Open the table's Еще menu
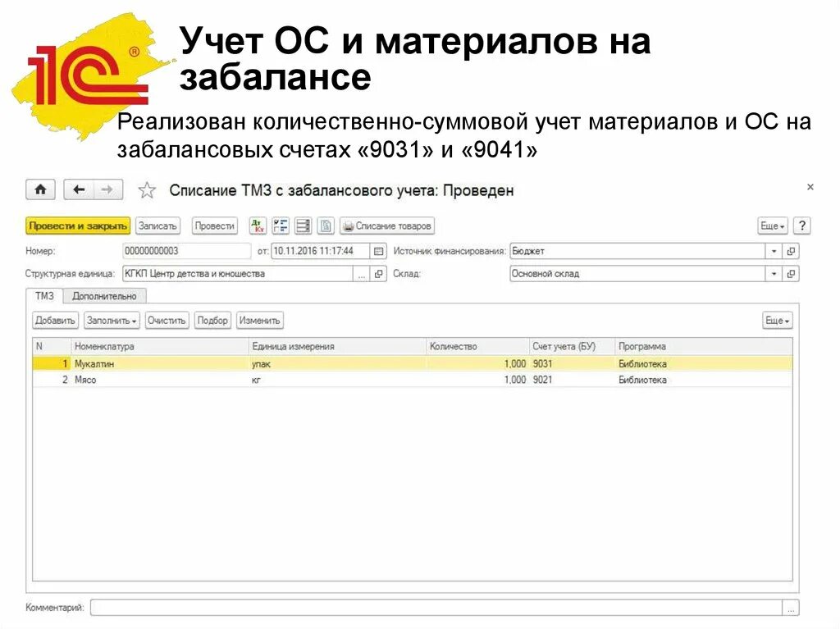 tap(778, 321)
